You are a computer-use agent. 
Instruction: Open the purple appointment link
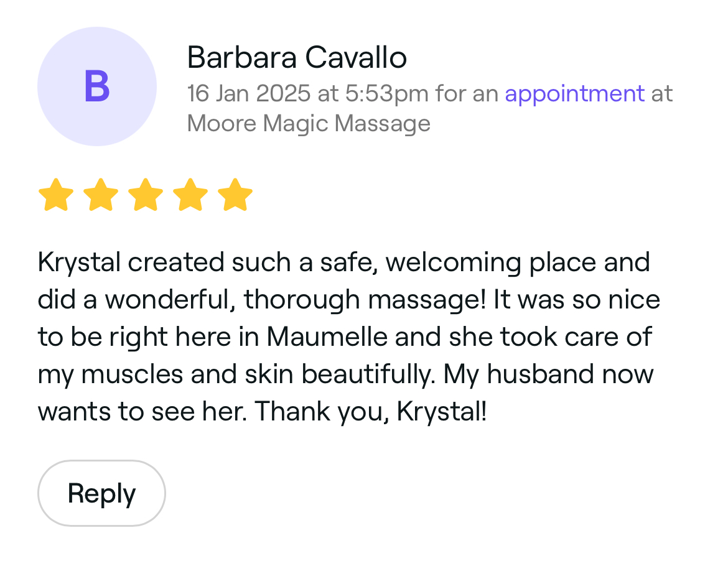tap(574, 94)
